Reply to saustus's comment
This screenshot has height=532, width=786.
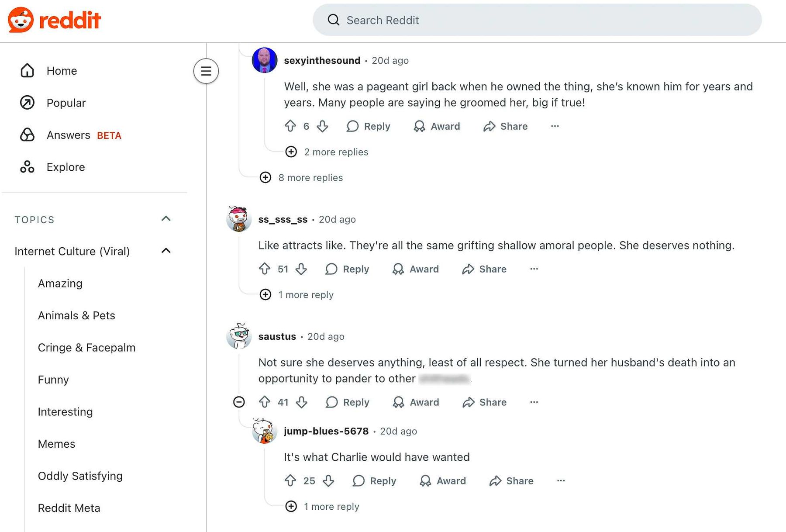click(x=348, y=402)
